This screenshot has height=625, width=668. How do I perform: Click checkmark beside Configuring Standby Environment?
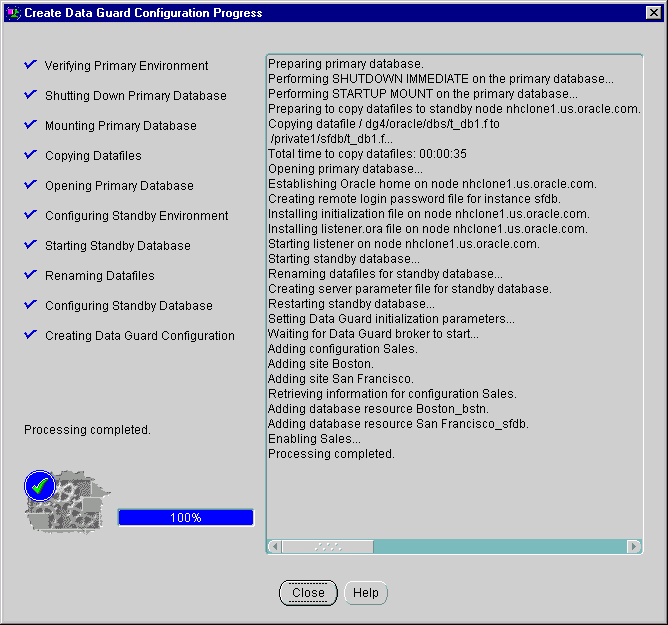coord(30,214)
